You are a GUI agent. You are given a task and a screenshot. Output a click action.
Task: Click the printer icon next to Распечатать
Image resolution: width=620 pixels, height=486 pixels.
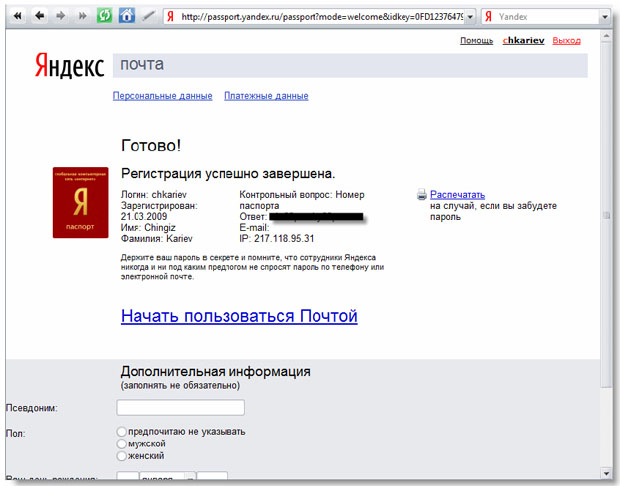[x=422, y=194]
